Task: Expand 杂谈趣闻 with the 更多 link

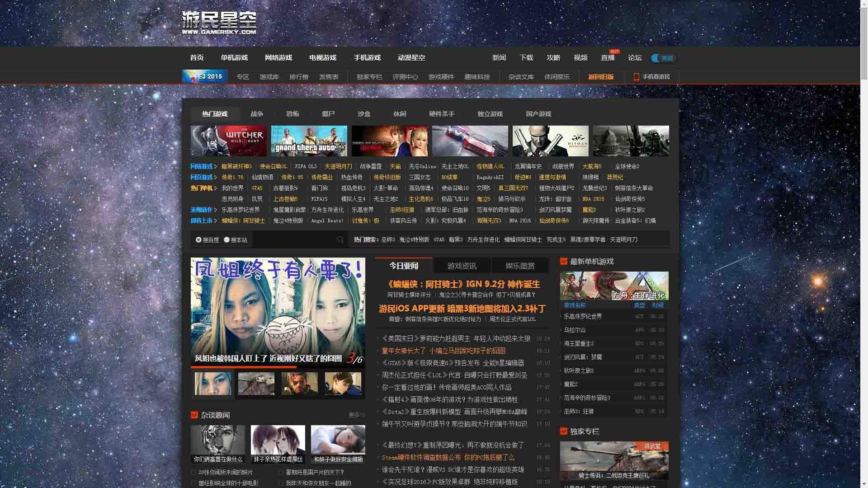Action: coord(357,415)
